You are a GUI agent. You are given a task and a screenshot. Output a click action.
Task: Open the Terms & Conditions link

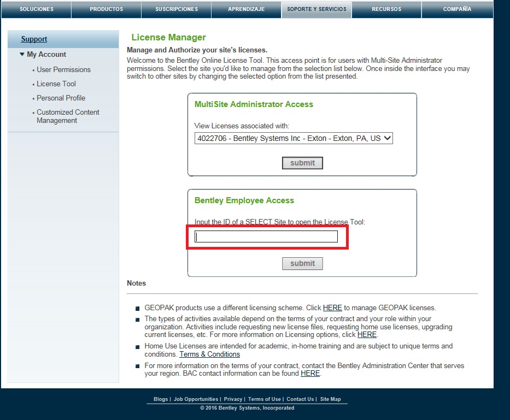click(x=210, y=354)
